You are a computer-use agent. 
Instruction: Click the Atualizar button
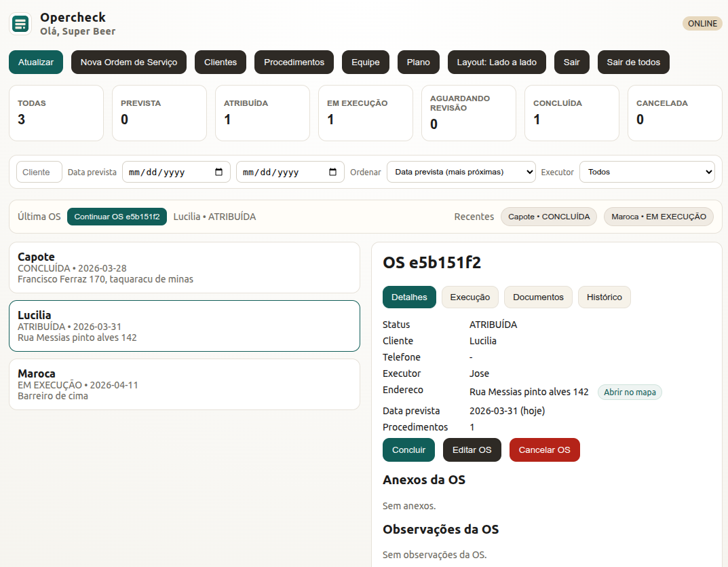tap(35, 62)
